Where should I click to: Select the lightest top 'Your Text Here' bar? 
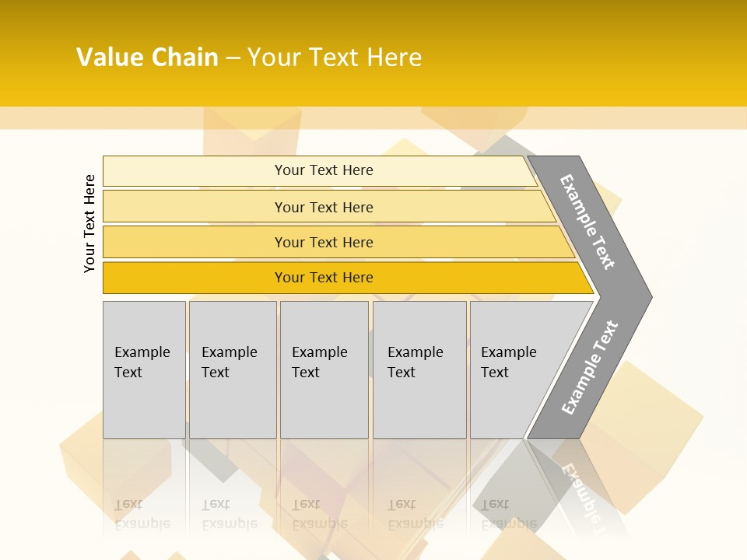pos(324,170)
